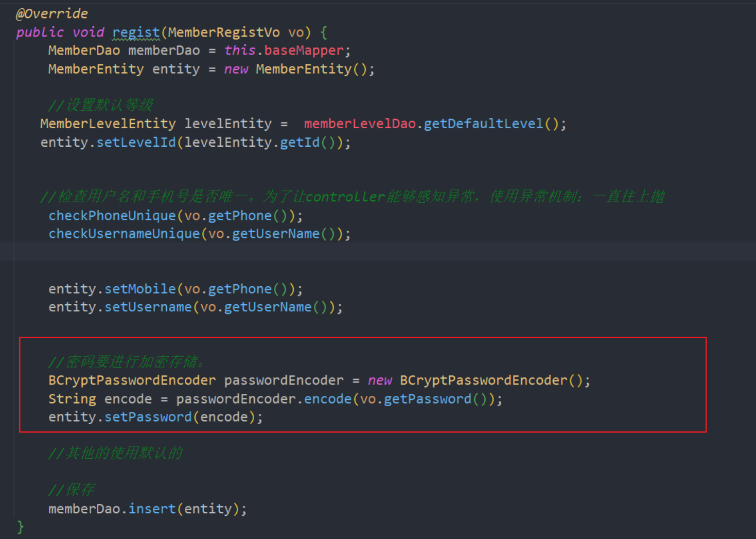Select the getId method call
756x539 pixels.
click(300, 143)
